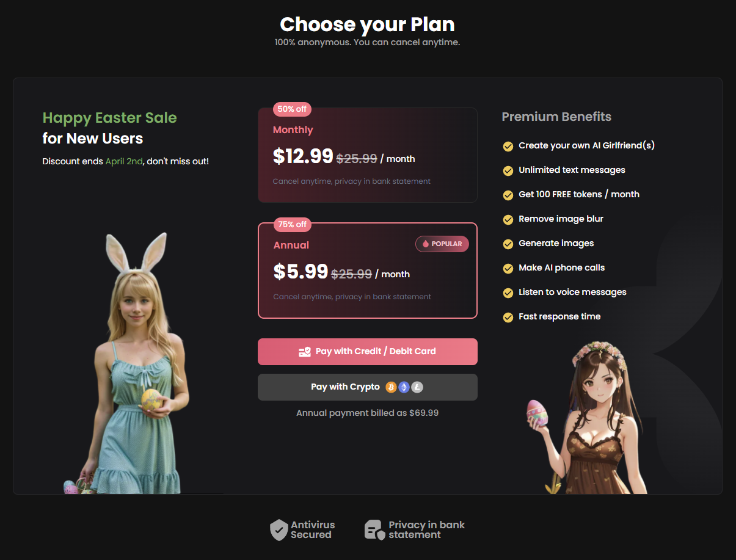Click checkmark beside Fast response time
This screenshot has width=736, height=560.
click(508, 317)
